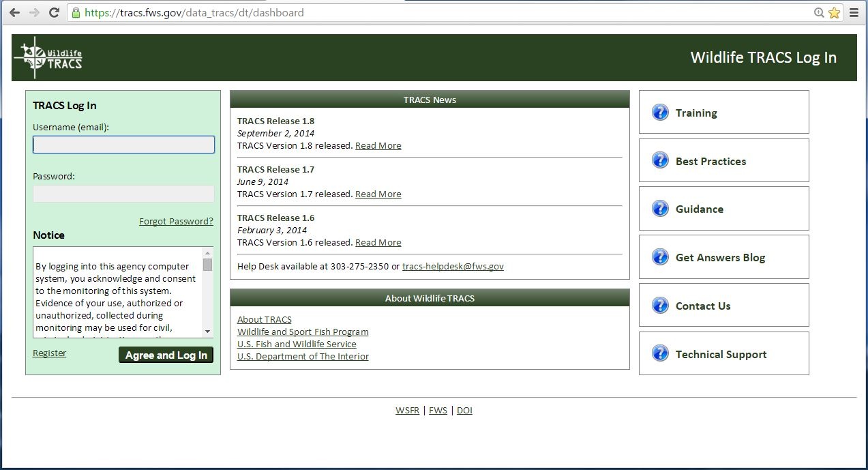Click the address bar URL
Screen dimensions: 868x470
tap(194, 12)
